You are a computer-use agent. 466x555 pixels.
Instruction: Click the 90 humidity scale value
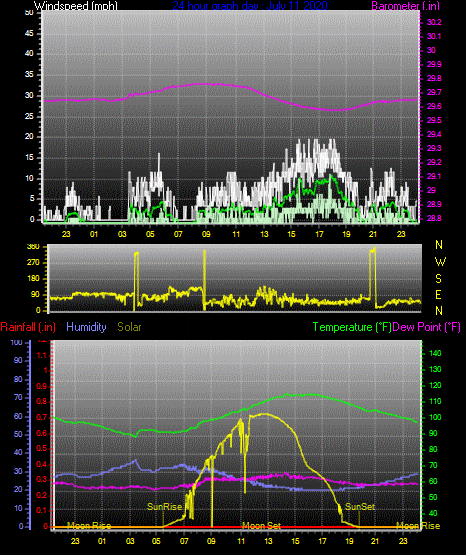point(18,360)
